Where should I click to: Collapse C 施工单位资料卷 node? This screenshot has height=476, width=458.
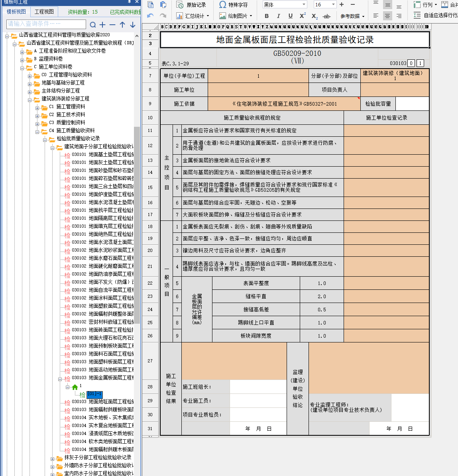22,68
